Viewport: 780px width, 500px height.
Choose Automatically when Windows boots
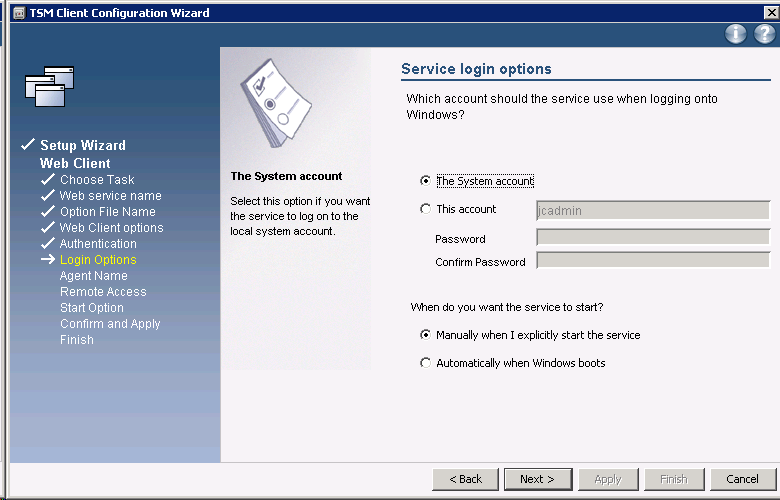click(x=426, y=363)
